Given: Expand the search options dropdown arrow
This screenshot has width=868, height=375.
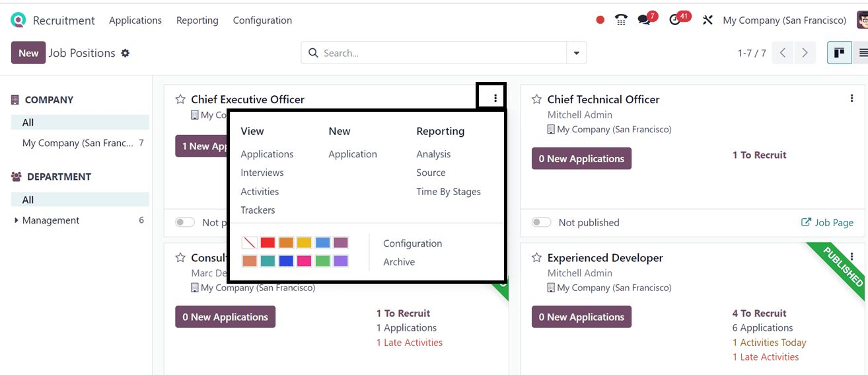Looking at the screenshot, I should 577,53.
